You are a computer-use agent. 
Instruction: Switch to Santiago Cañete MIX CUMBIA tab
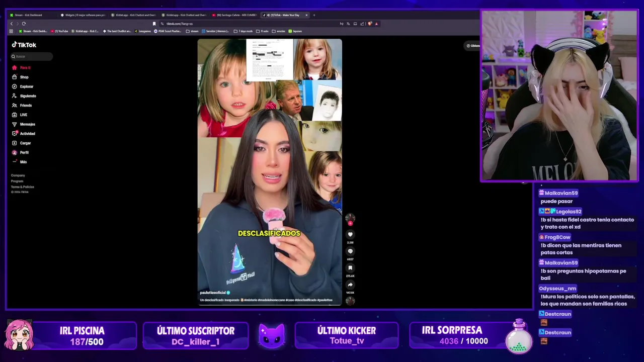(x=234, y=15)
